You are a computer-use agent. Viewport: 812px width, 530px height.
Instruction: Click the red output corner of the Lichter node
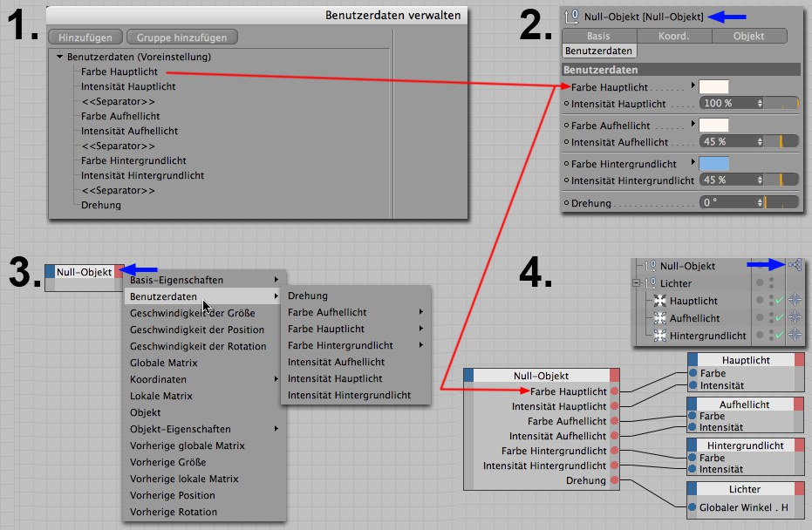point(799,488)
